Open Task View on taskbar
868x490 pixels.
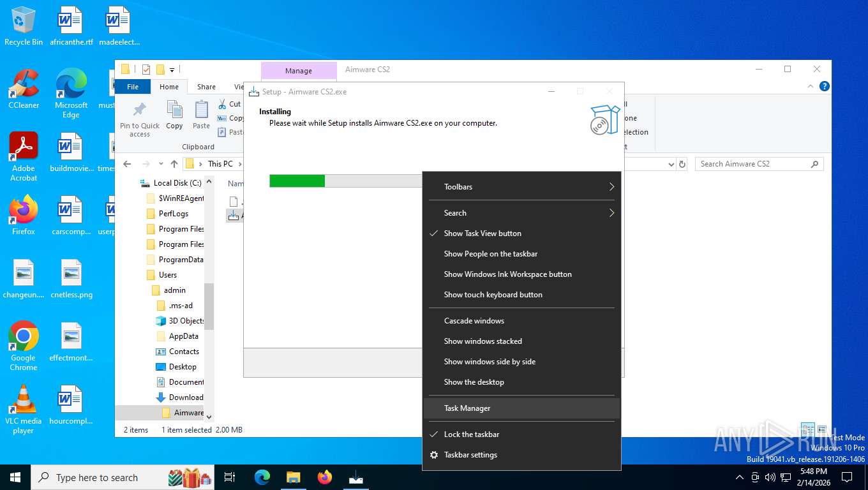click(230, 477)
